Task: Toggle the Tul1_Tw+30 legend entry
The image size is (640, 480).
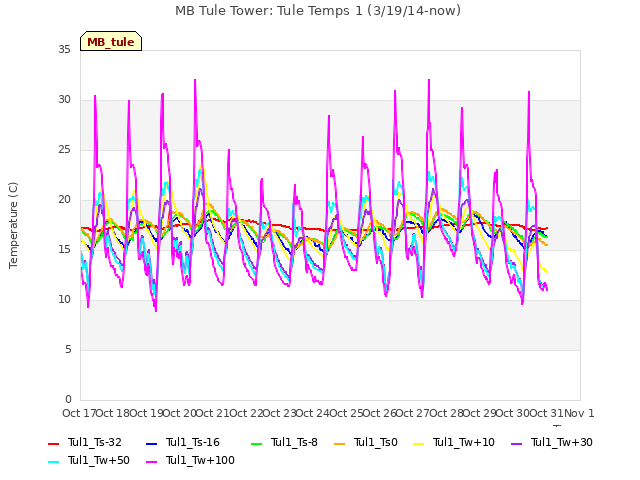Action: [x=552, y=442]
